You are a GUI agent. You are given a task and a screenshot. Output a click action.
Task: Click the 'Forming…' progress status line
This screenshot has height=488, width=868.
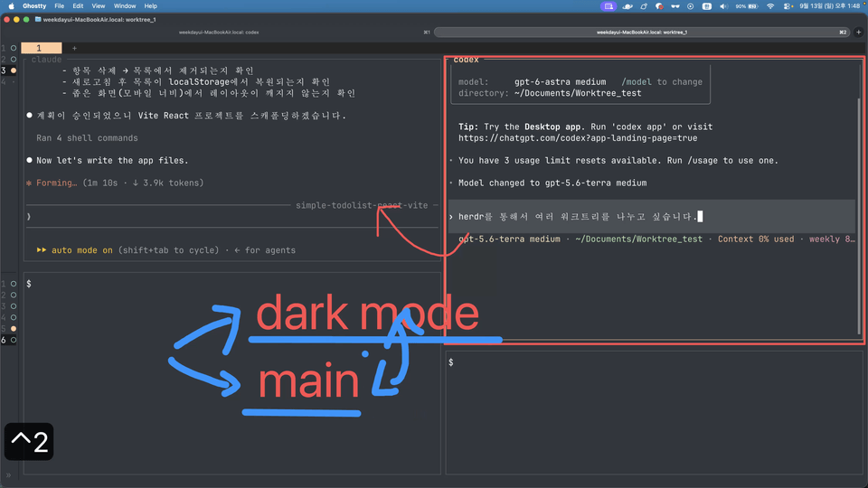(115, 183)
